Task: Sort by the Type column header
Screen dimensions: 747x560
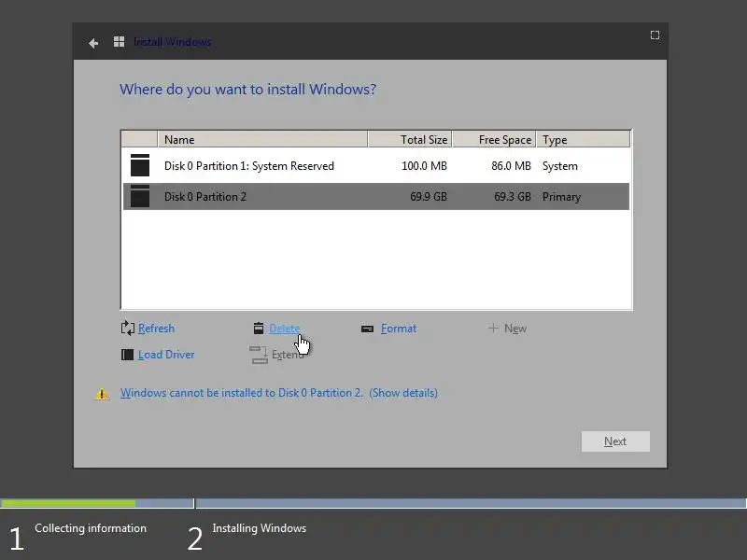Action: 584,139
